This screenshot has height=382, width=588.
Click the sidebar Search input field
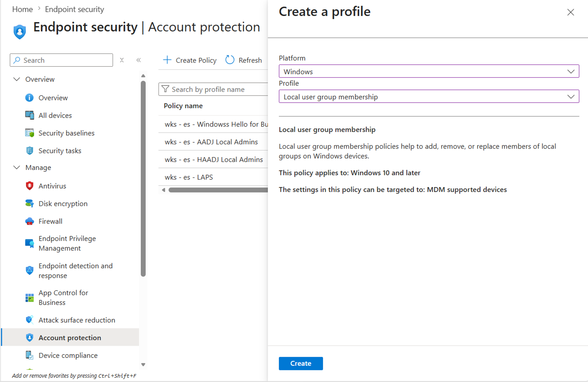tap(61, 60)
